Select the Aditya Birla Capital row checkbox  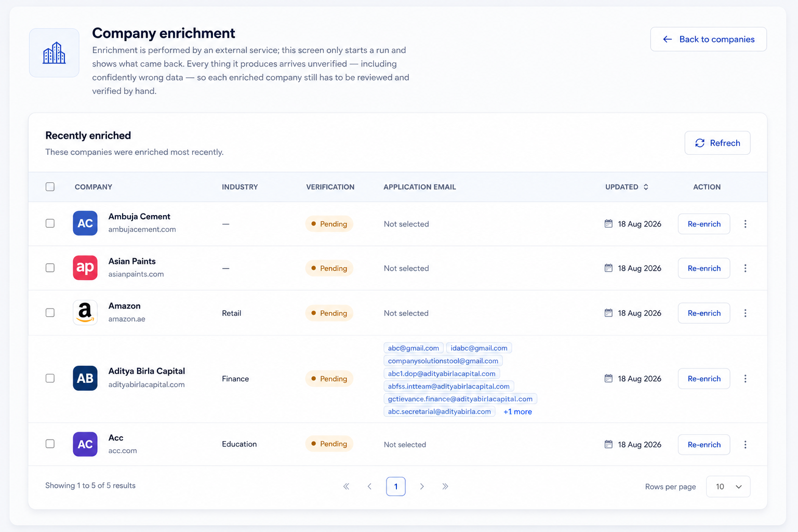click(50, 378)
